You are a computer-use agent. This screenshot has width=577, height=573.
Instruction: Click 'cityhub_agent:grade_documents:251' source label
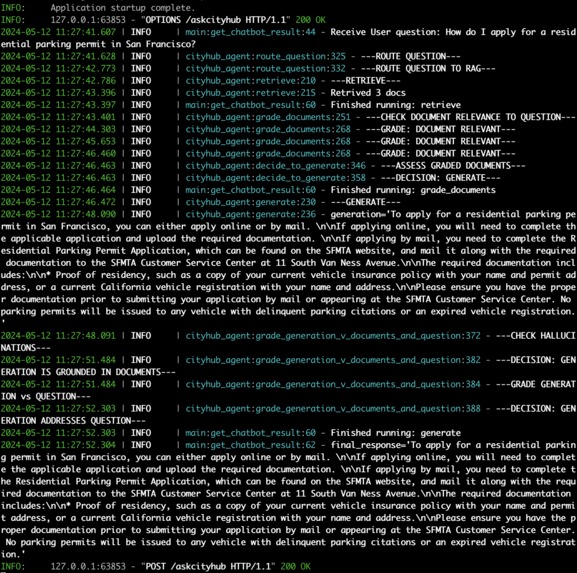(x=268, y=117)
